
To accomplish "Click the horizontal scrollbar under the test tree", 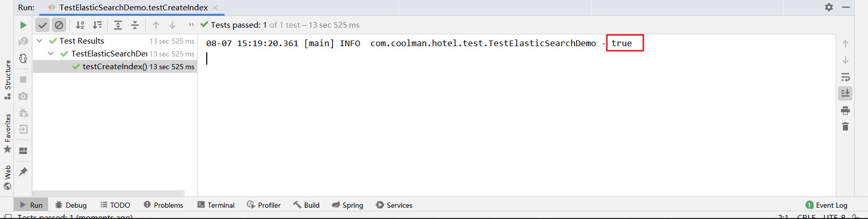I will (x=108, y=193).
